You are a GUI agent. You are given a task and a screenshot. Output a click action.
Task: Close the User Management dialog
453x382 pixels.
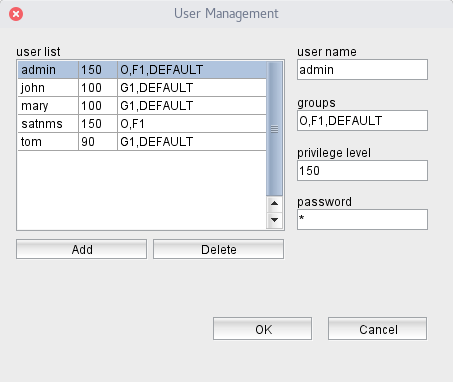[16, 14]
